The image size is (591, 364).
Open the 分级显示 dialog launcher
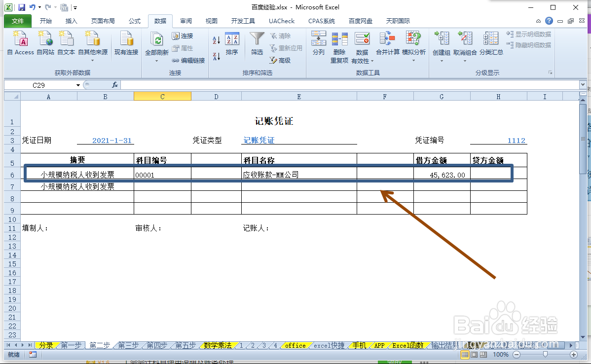[x=550, y=73]
